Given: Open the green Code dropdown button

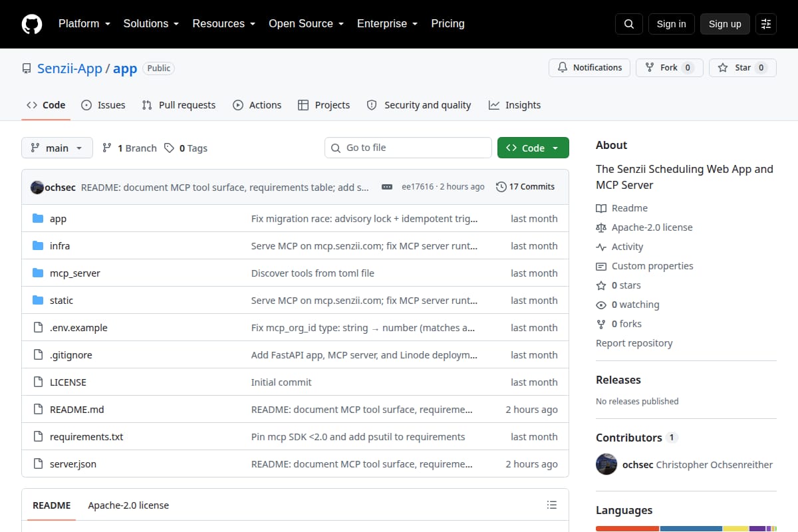Looking at the screenshot, I should click(533, 148).
